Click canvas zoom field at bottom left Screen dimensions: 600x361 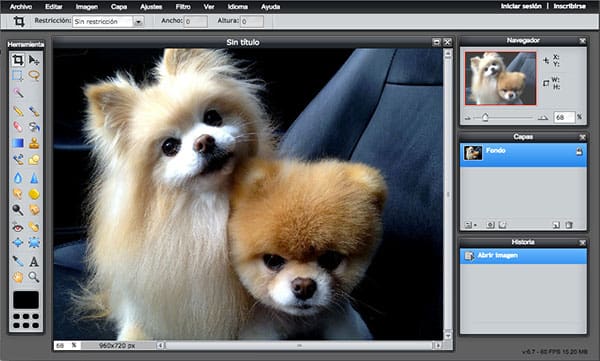click(x=67, y=345)
